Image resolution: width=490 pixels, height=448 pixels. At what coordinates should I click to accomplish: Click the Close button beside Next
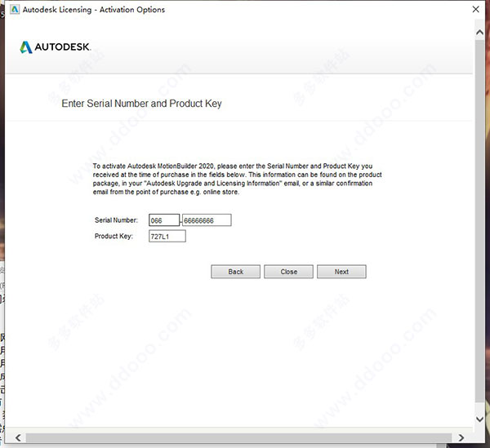coord(288,272)
